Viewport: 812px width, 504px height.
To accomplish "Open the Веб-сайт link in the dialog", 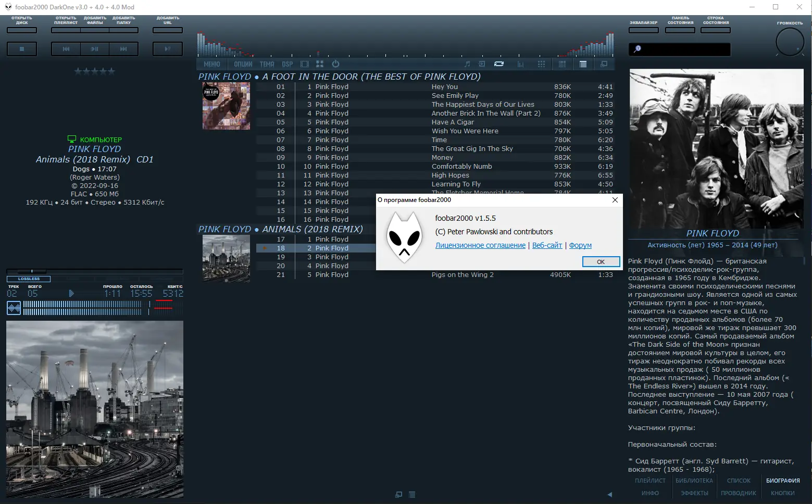I will coord(547,245).
